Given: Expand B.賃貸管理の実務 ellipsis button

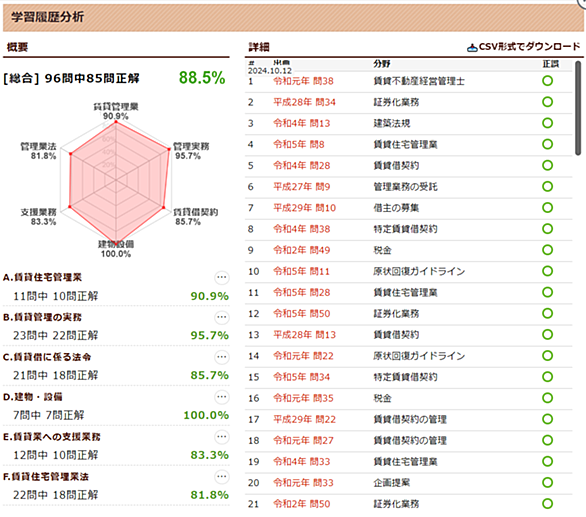Looking at the screenshot, I should click(222, 317).
